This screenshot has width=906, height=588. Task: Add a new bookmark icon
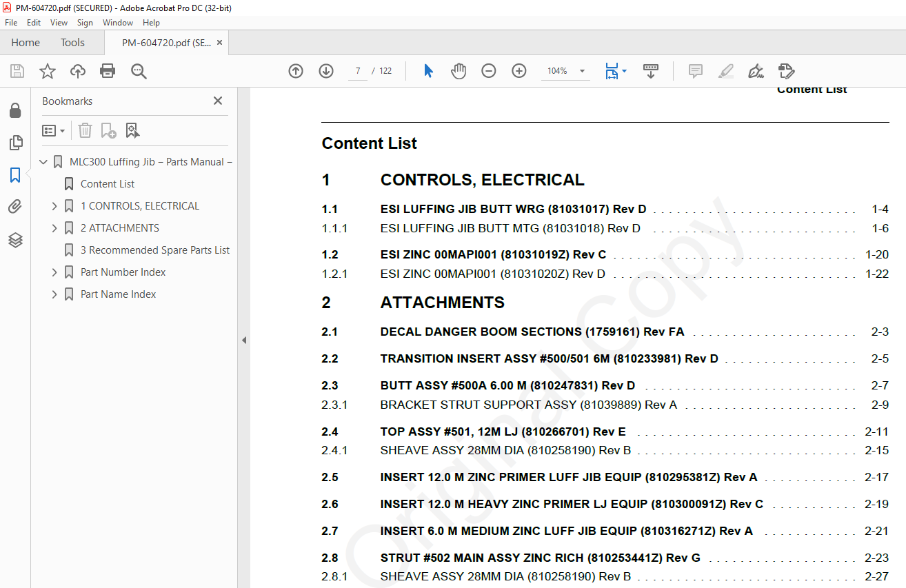coord(108,130)
